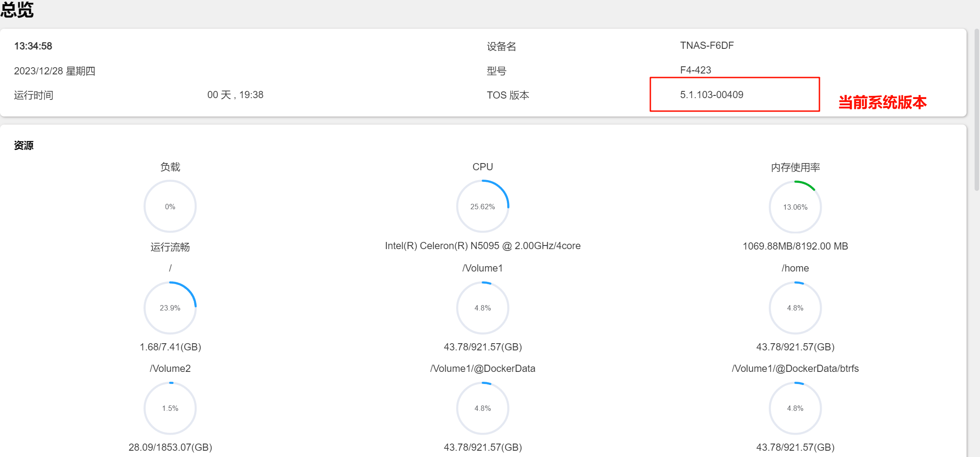The width and height of the screenshot is (980, 457).
Task: Click the TOS version number 5.1.103-00409
Action: (711, 95)
